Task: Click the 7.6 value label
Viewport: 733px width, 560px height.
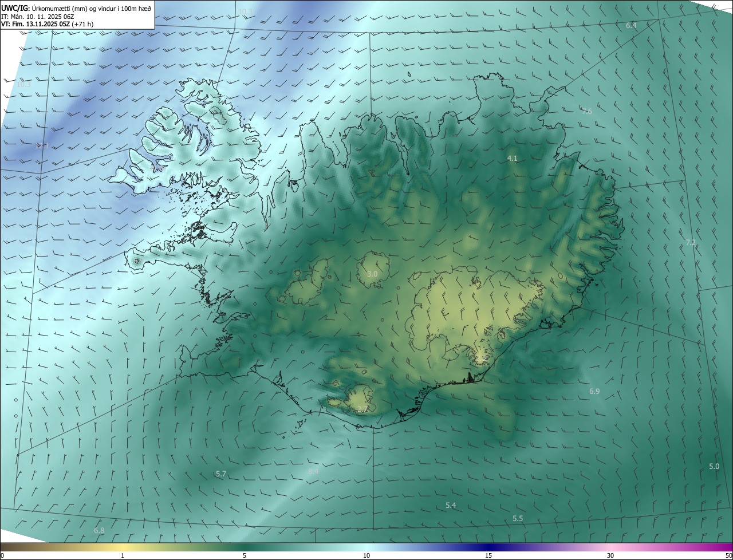Action: pos(587,111)
